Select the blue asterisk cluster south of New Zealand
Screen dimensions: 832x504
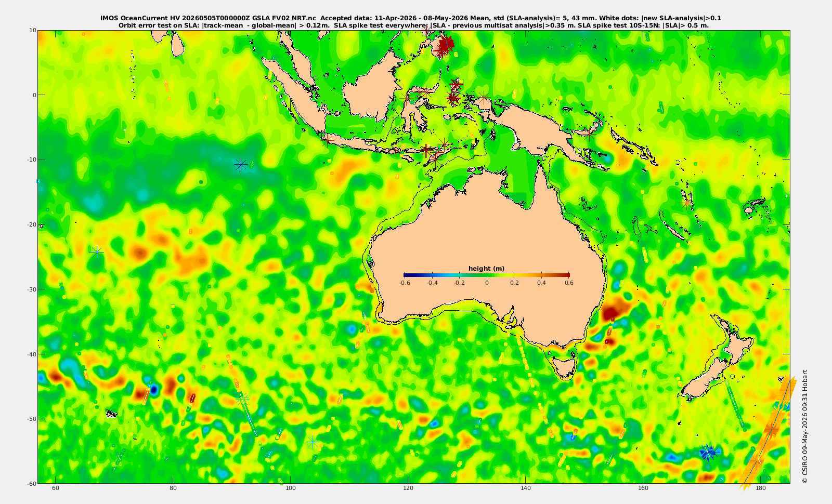708,452
